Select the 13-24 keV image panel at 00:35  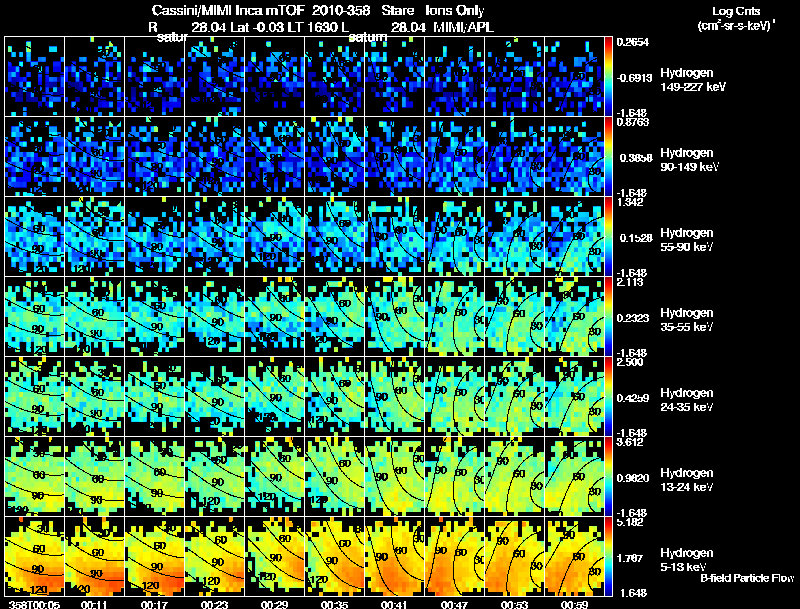[334, 476]
